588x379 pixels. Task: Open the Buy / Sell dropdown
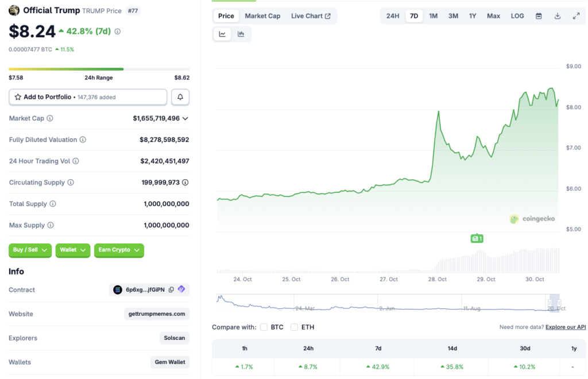pos(30,250)
